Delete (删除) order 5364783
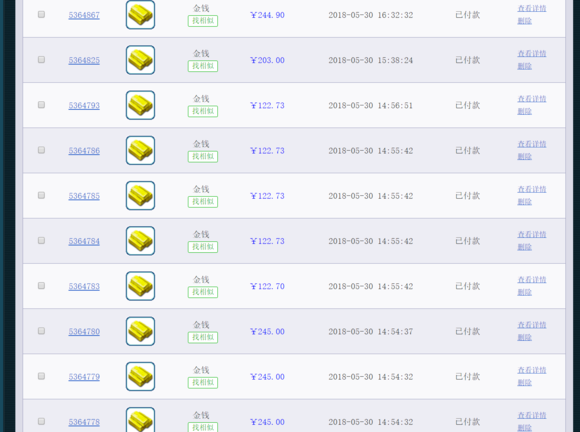Image resolution: width=580 pixels, height=432 pixels. (x=525, y=292)
